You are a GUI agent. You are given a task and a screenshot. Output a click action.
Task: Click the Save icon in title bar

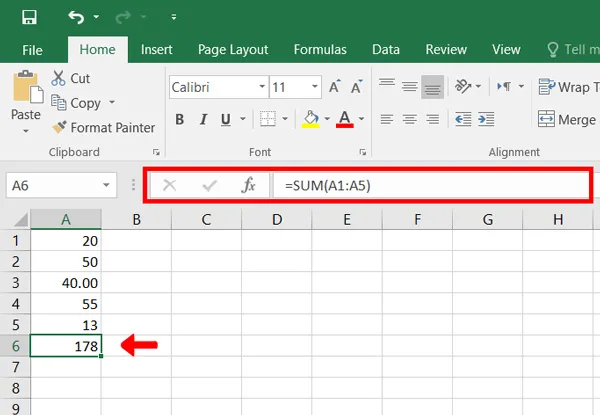(x=29, y=17)
